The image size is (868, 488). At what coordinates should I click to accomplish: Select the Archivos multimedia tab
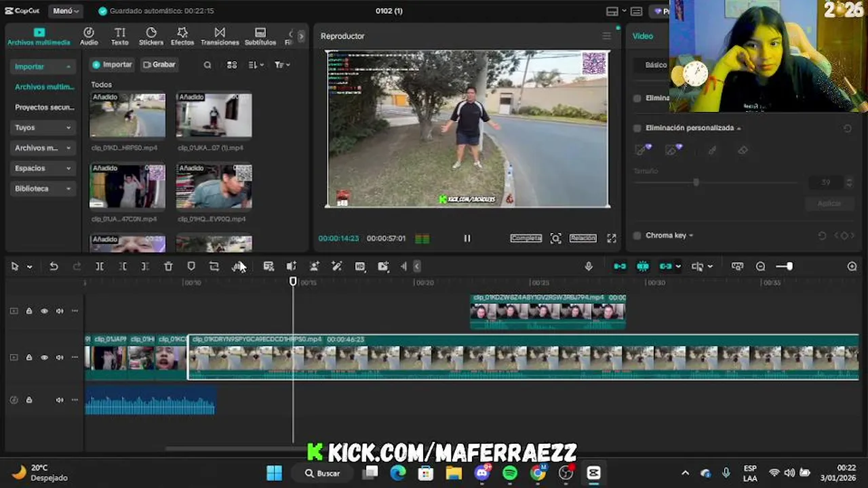39,37
